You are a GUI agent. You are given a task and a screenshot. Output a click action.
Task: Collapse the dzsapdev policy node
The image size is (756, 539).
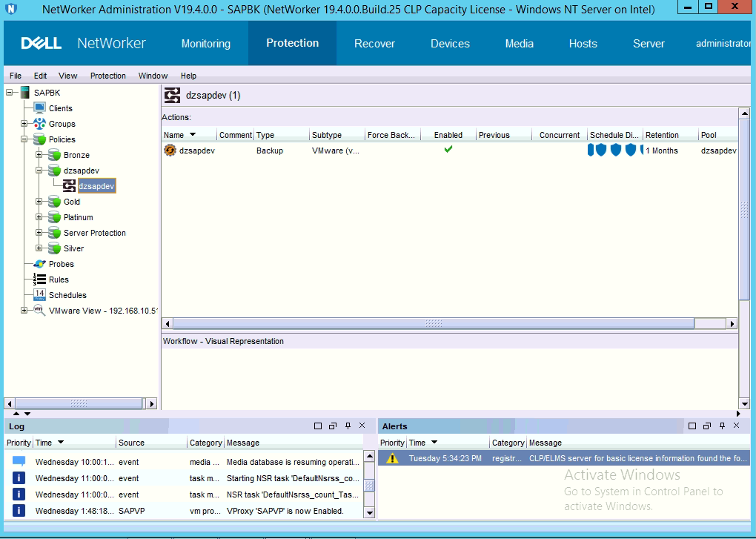coord(39,171)
